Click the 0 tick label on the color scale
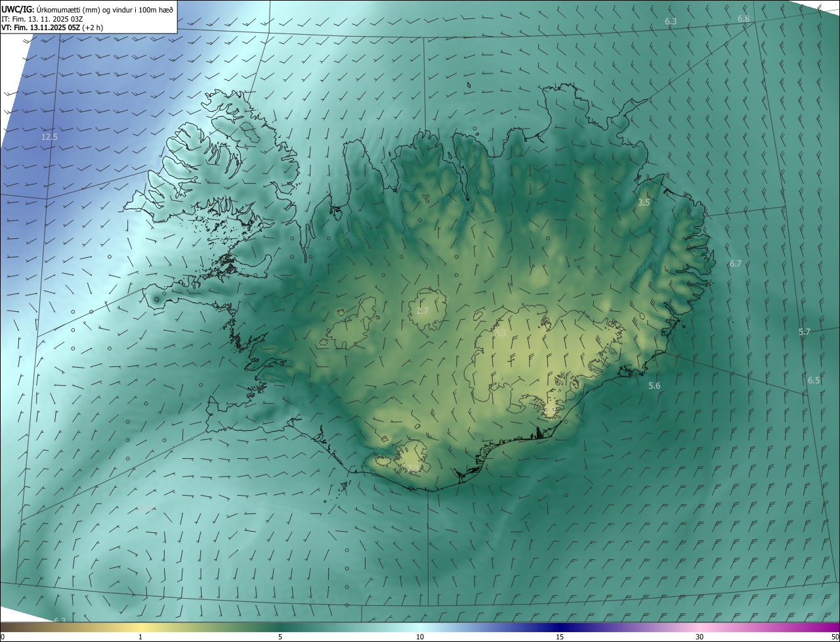This screenshot has height=642, width=840. [3, 637]
